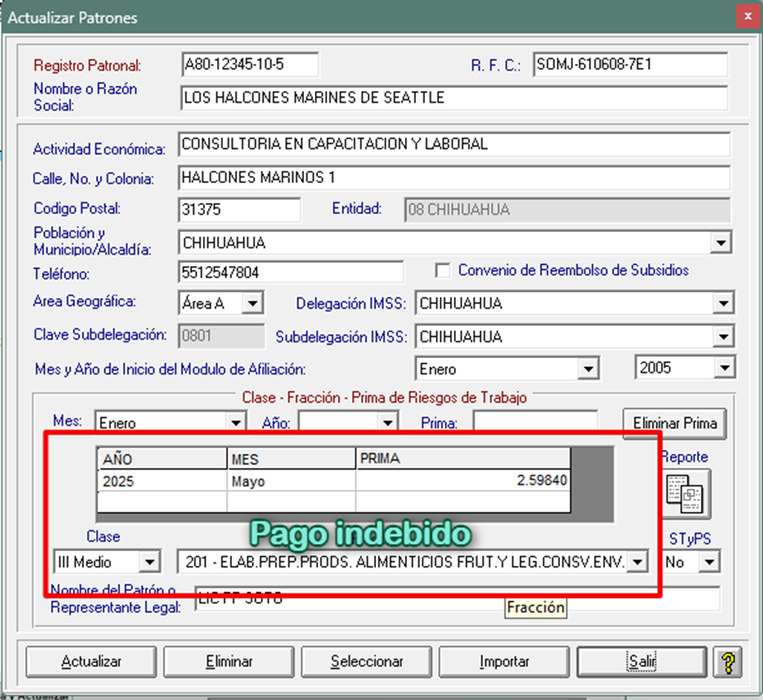Screen dimensions: 763x700
Task: Click the Reporte document icon
Action: point(683,494)
